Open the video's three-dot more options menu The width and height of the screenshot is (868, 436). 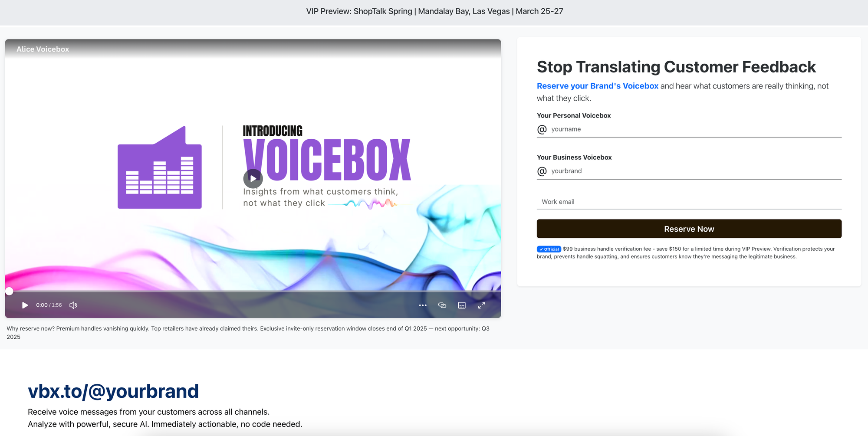pyautogui.click(x=423, y=305)
